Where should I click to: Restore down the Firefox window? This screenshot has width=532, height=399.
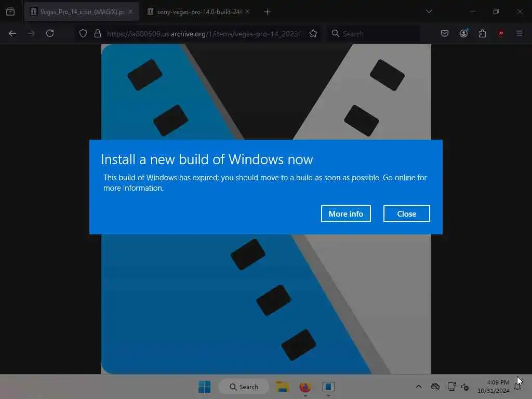point(496,11)
